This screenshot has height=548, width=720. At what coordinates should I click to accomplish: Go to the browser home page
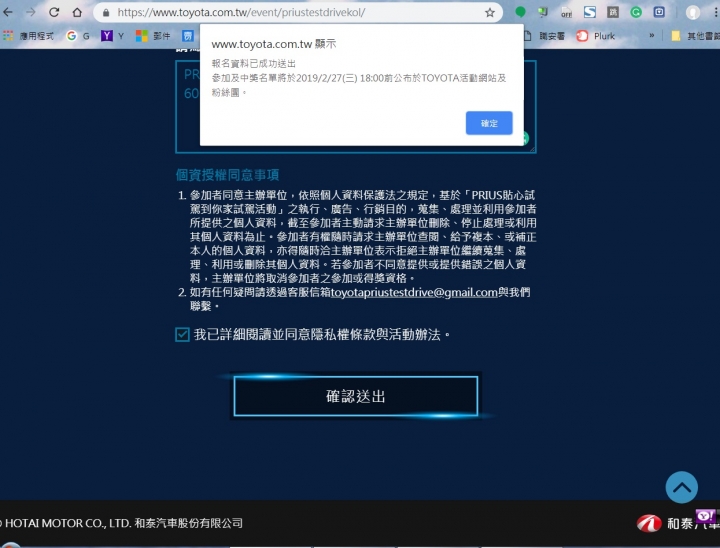77,12
